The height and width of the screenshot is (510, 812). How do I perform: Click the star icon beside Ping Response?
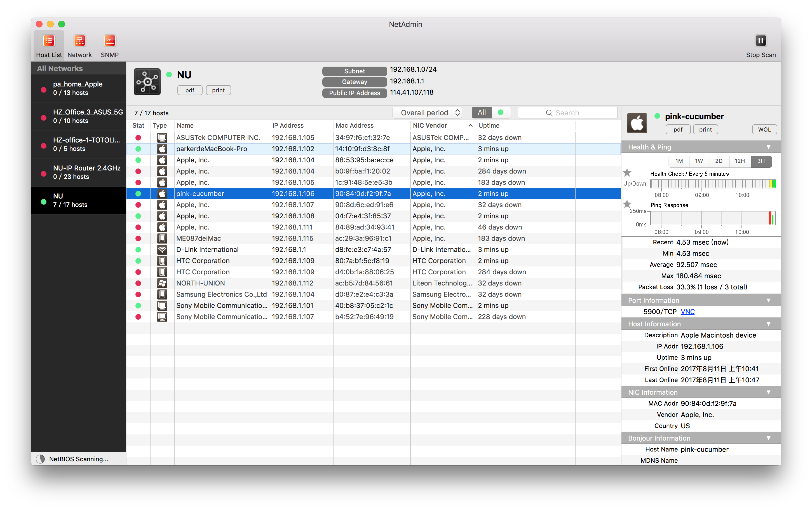pos(627,204)
